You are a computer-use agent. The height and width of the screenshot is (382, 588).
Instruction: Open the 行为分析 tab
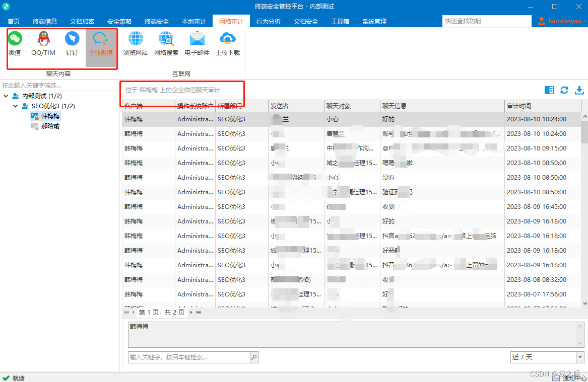(x=269, y=21)
